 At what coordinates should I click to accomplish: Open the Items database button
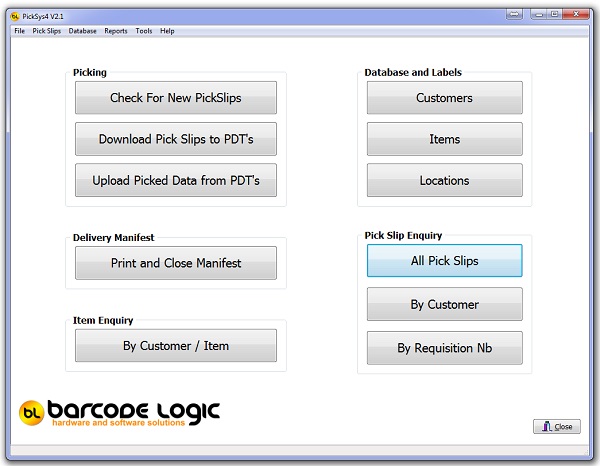pos(444,139)
